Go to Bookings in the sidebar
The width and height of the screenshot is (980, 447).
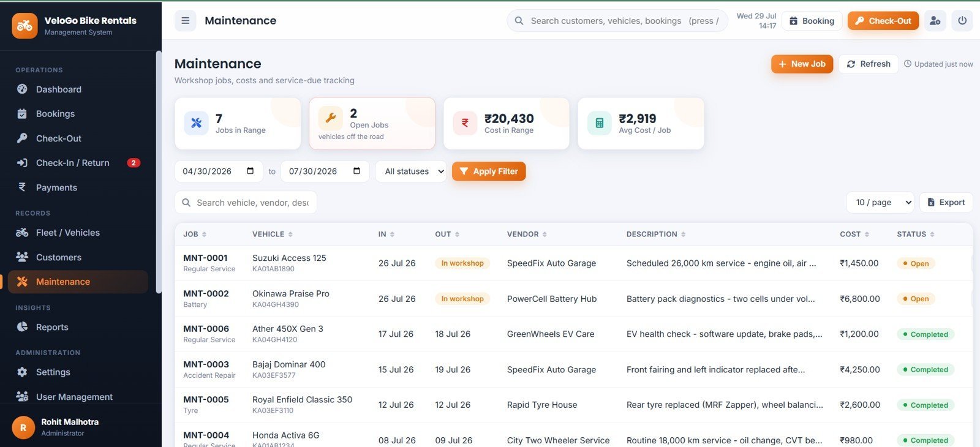pos(78,114)
